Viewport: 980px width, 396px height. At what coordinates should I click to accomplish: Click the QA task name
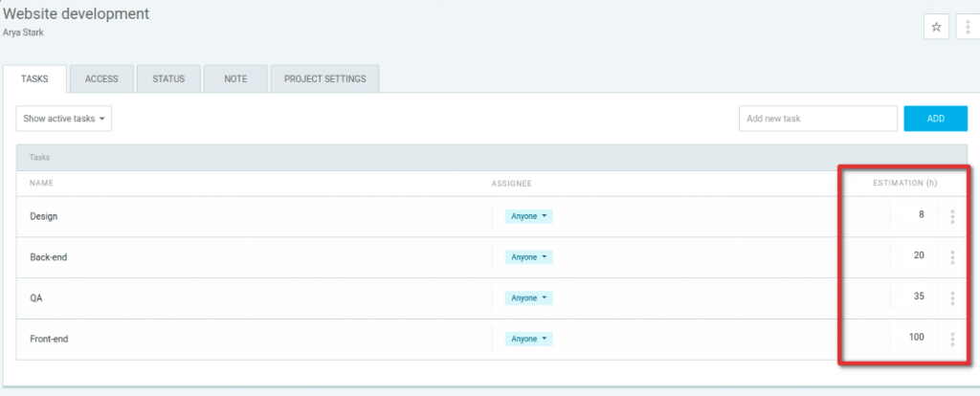click(36, 298)
